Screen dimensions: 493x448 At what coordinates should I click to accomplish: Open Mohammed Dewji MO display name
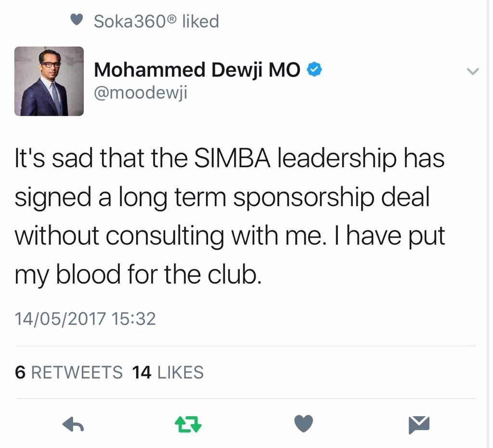click(x=197, y=70)
